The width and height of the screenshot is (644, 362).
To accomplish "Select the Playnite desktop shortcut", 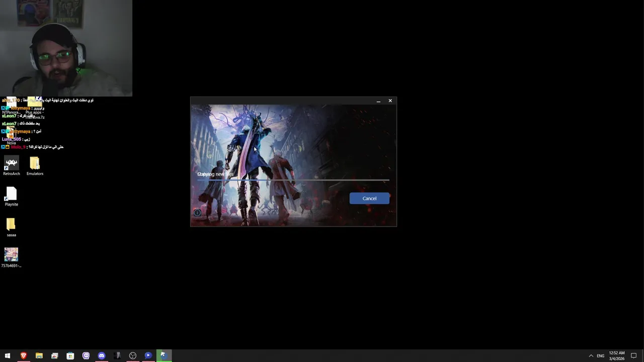I will [x=12, y=197].
